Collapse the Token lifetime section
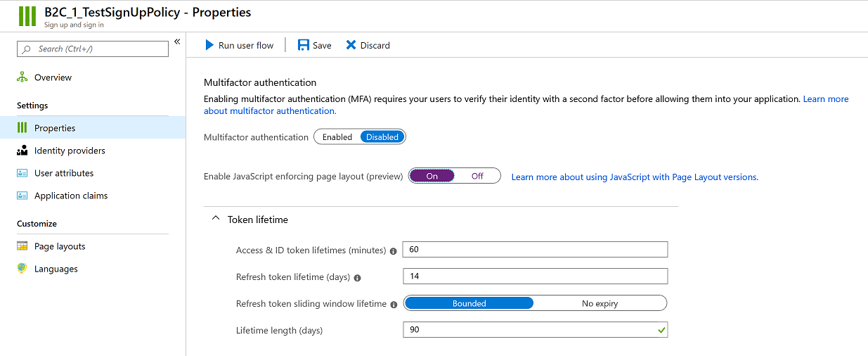This screenshot has width=868, height=356. tap(216, 220)
